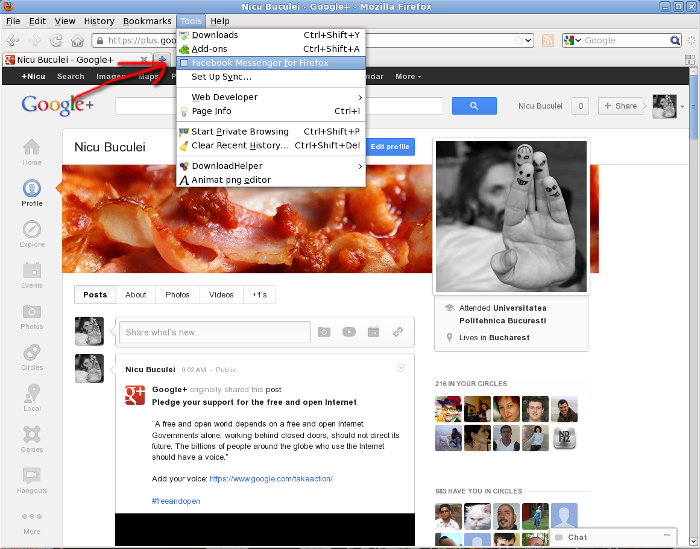Click the Chat panel header
The height and width of the screenshot is (549, 700).
(x=614, y=537)
